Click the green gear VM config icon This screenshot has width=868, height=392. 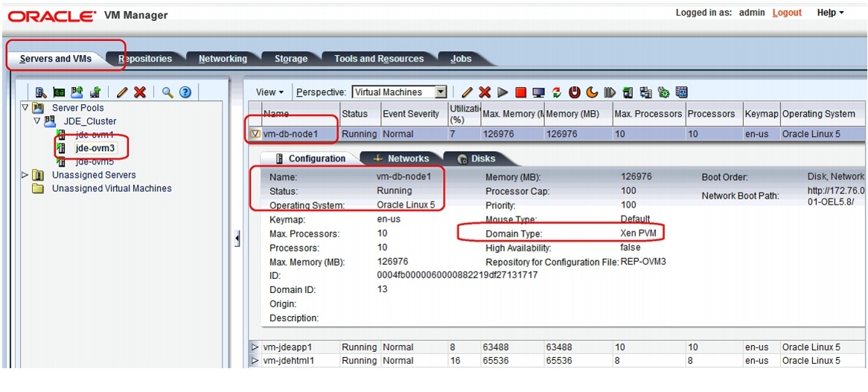coord(663,92)
